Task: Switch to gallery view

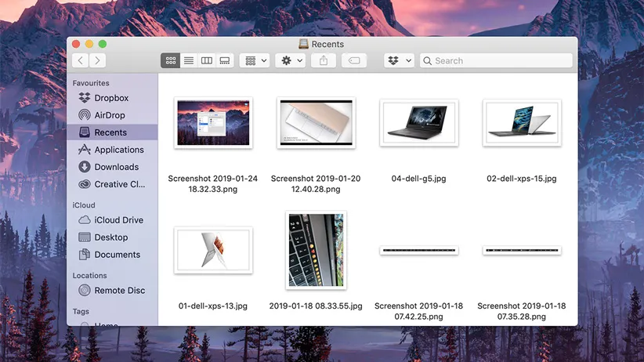Action: tap(225, 60)
